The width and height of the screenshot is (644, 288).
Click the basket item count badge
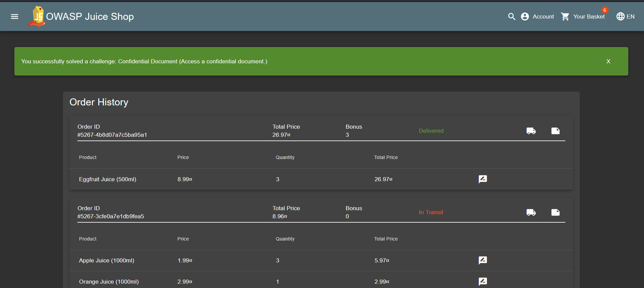[x=605, y=10]
